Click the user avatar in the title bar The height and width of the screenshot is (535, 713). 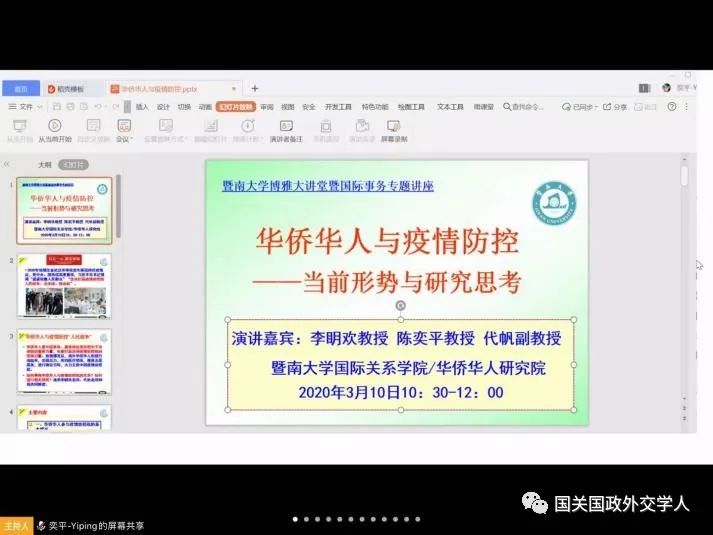coord(667,88)
